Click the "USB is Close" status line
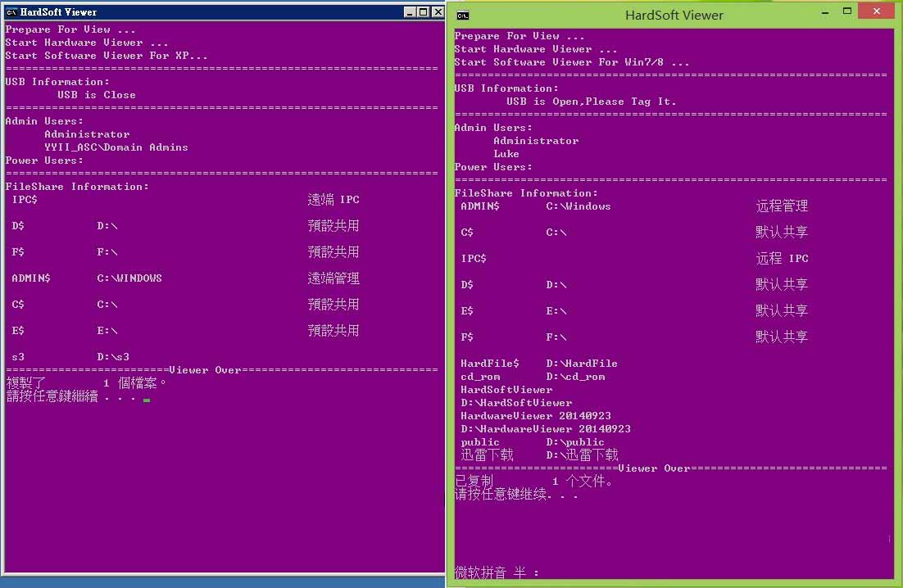The height and width of the screenshot is (588, 903). coord(96,95)
